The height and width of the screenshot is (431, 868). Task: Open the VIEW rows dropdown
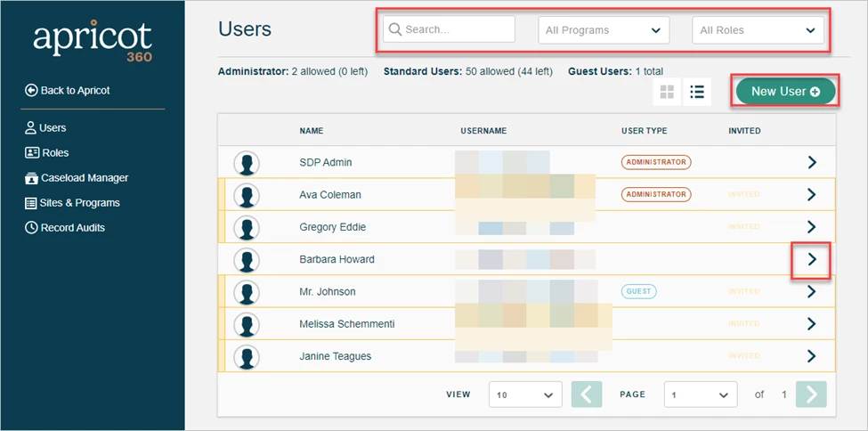pyautogui.click(x=525, y=394)
